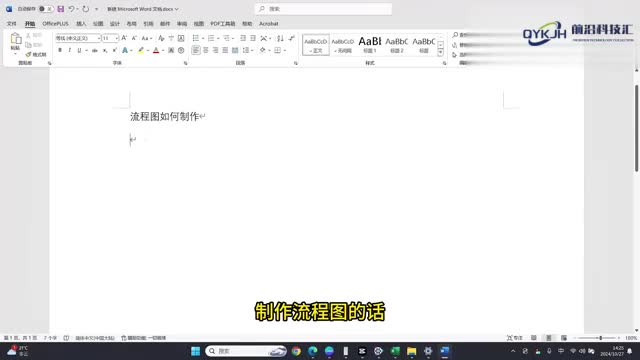This screenshot has width=640, height=360.
Task: Open the bullet list dropdown
Action: click(203, 38)
